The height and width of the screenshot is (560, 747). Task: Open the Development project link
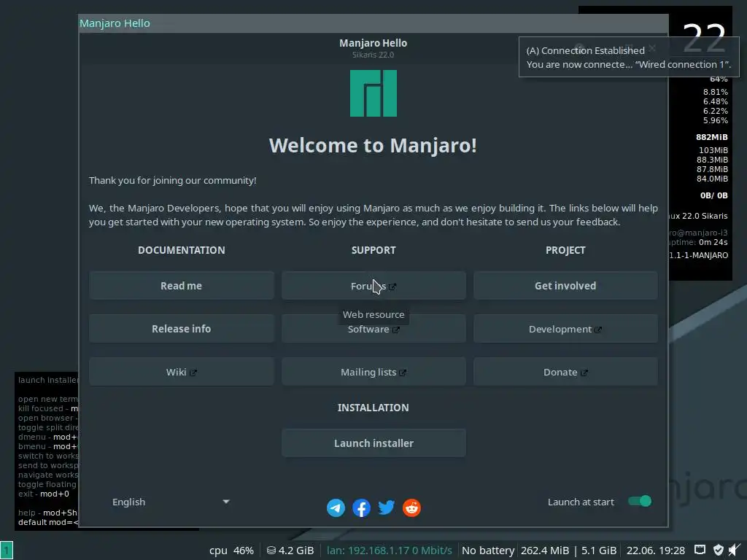565,329
